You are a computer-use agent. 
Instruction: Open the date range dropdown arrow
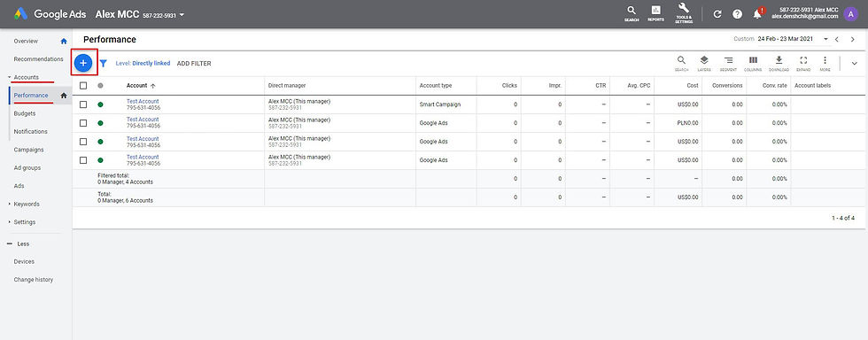coord(825,39)
